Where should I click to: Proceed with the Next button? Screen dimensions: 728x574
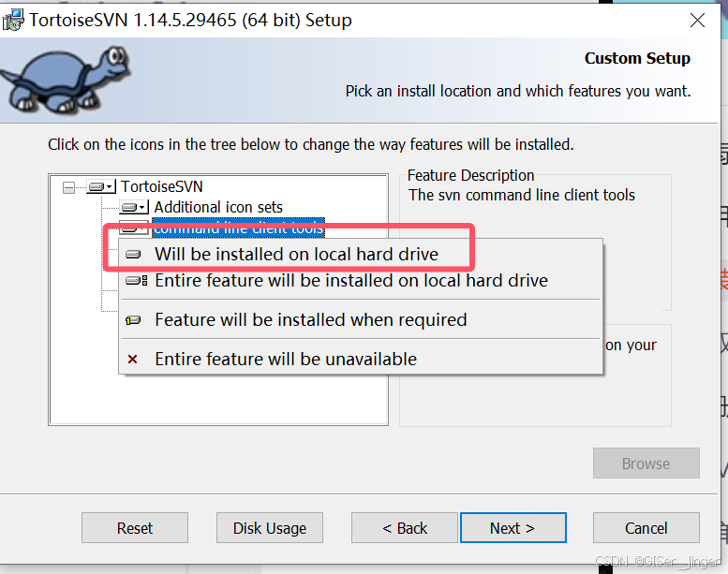pos(513,528)
